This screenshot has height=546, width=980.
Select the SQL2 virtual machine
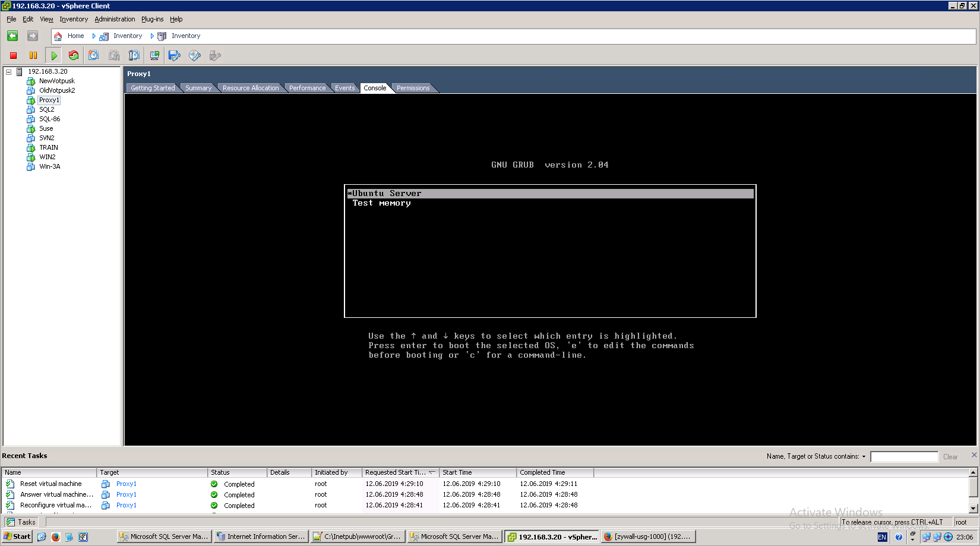(47, 109)
